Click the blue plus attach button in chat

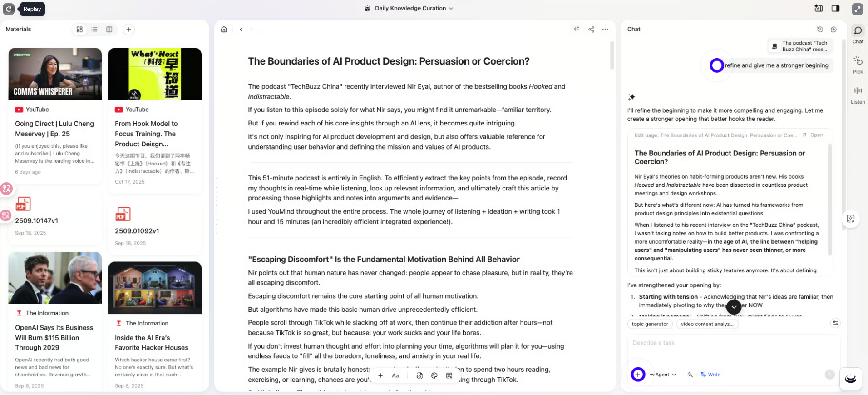tap(638, 375)
